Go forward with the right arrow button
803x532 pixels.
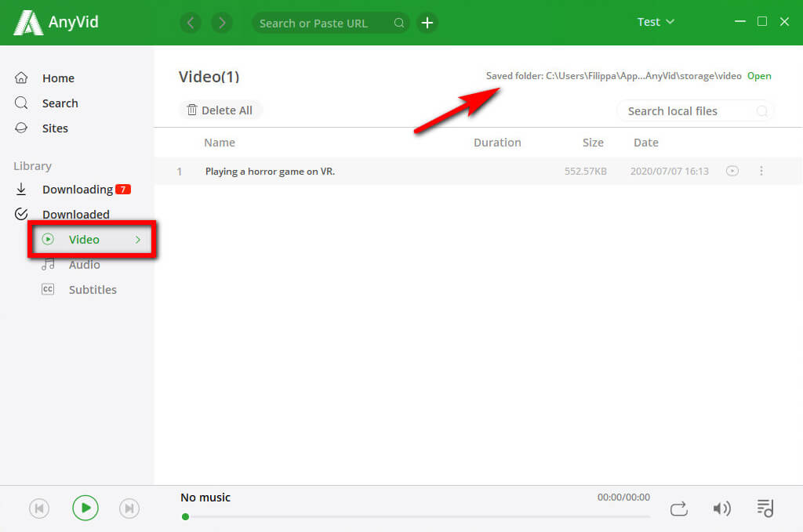[x=222, y=23]
